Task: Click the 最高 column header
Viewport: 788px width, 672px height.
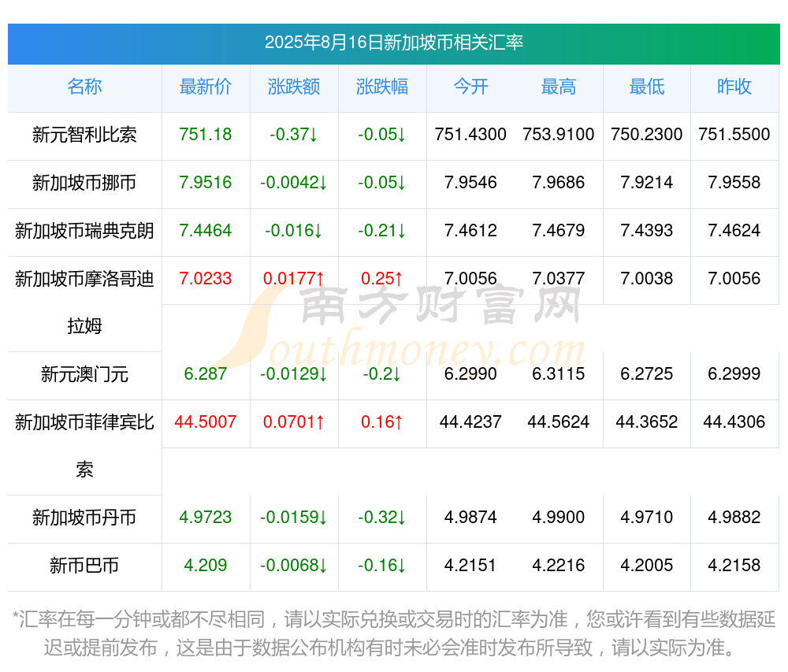Action: [559, 87]
